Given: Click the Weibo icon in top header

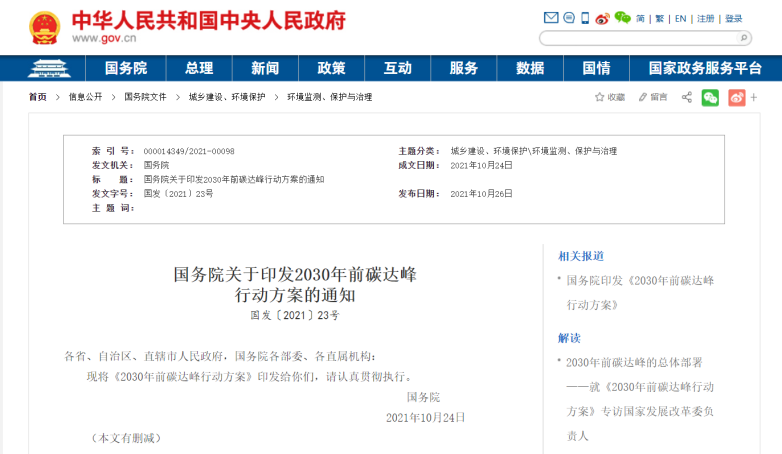Looking at the screenshot, I should [602, 18].
